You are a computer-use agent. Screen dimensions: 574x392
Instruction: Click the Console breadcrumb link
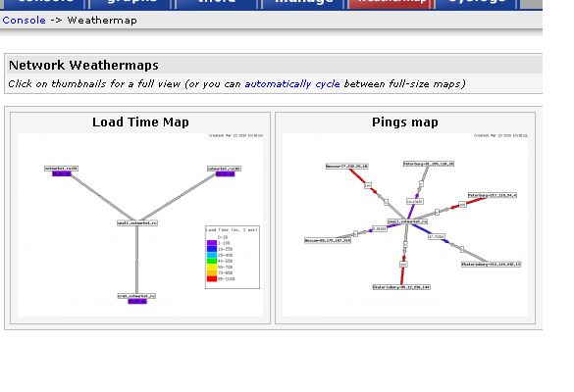click(x=25, y=21)
